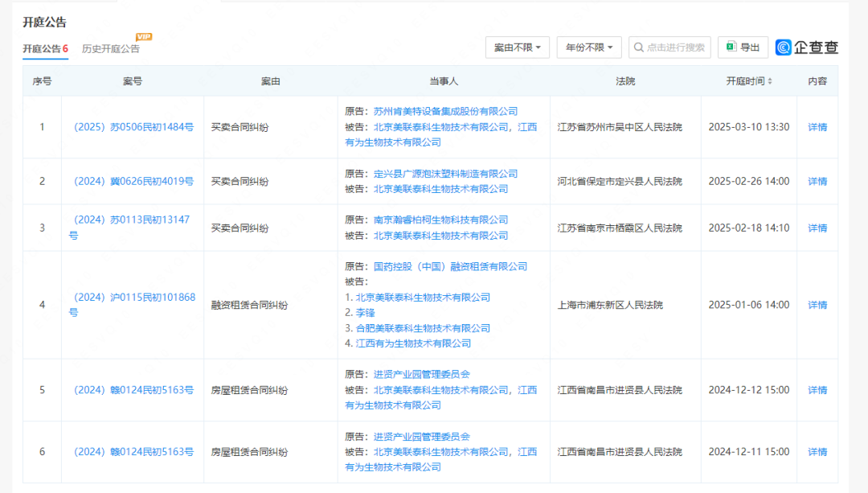This screenshot has height=493, width=868.
Task: Click 详情 for the 2025-02-26 14:00 hearing
Action: 817,181
